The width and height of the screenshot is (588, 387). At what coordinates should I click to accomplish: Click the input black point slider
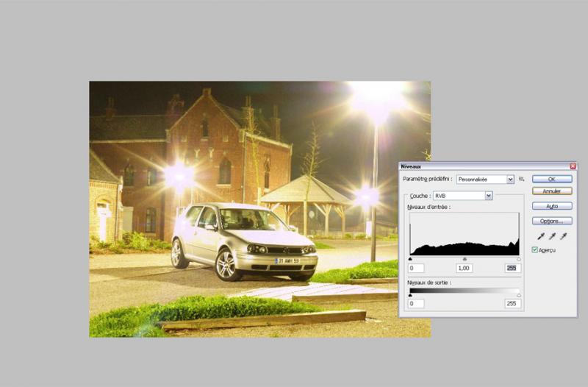[410, 259]
